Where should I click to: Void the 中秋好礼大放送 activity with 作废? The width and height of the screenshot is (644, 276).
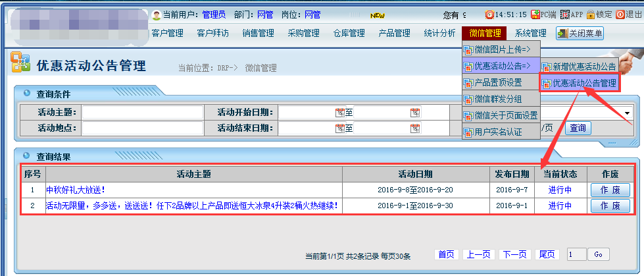[610, 190]
